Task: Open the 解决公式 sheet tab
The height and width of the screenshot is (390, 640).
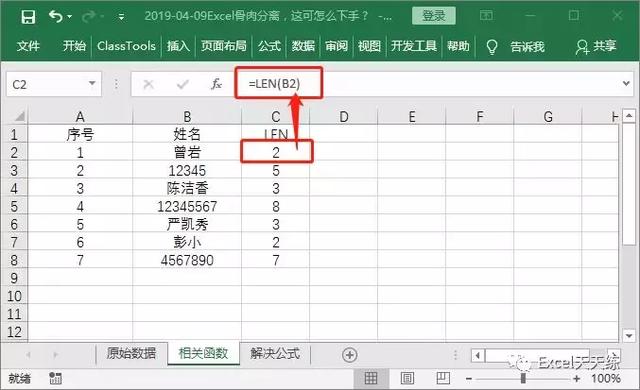Action: (275, 353)
